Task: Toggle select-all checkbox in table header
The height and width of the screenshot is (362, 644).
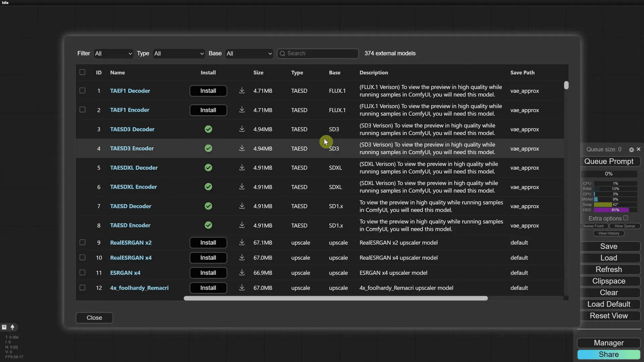Action: coord(83,72)
